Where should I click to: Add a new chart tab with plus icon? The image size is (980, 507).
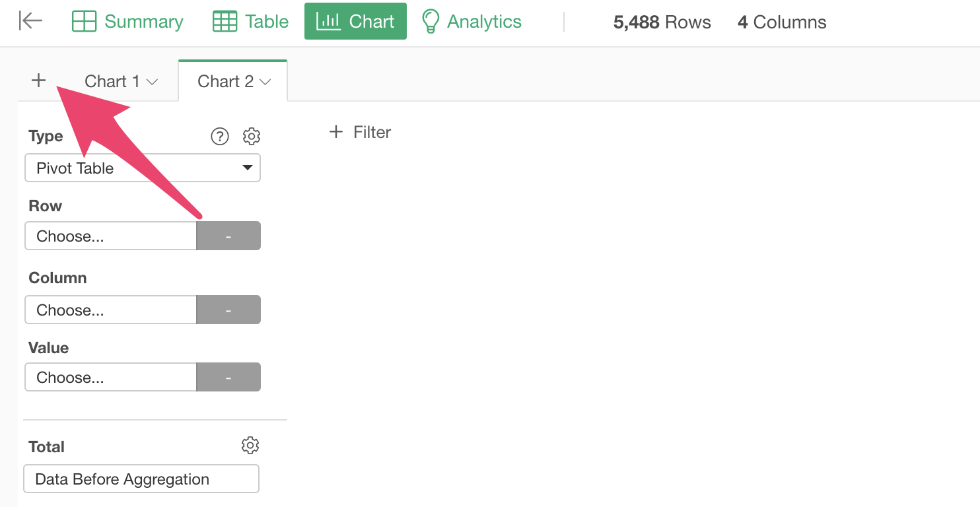coord(39,81)
